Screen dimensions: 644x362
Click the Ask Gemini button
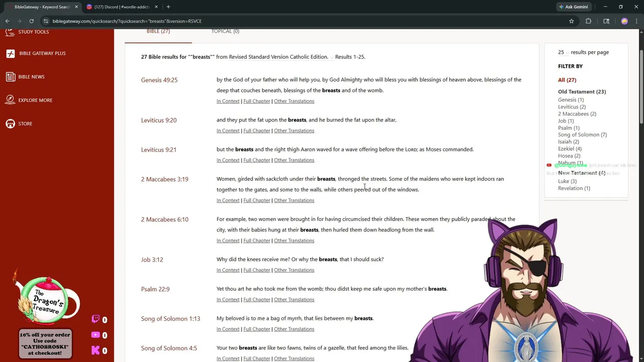click(573, 7)
